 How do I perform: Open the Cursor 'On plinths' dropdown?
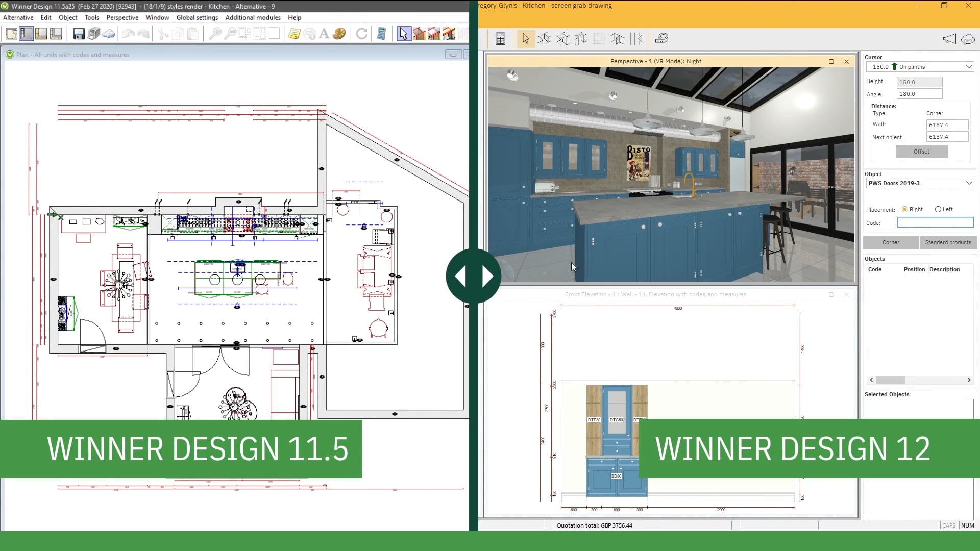click(920, 67)
